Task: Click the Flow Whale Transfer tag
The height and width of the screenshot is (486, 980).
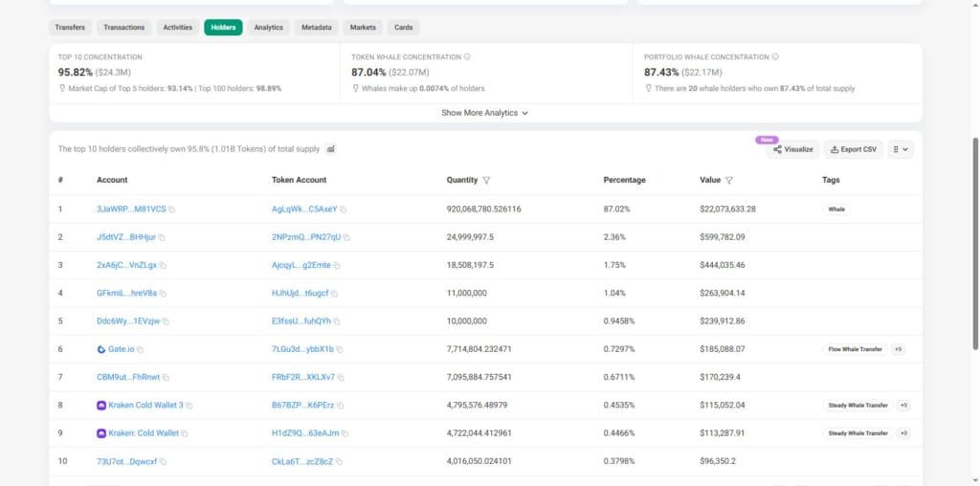Action: 855,349
